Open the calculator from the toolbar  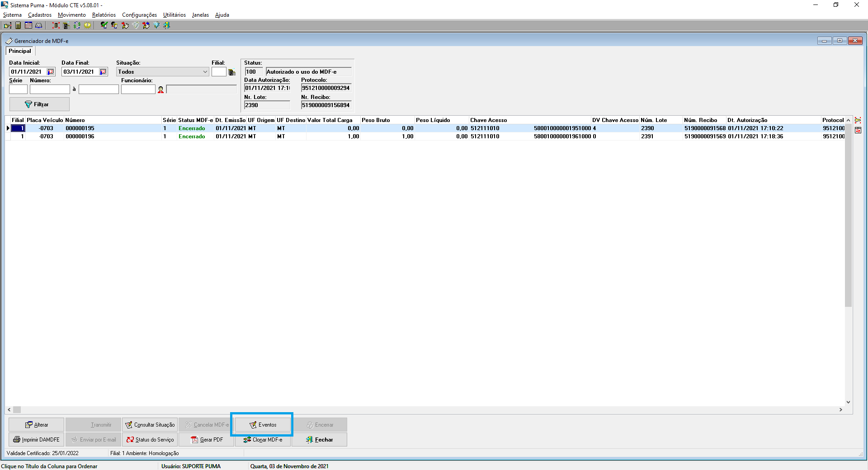pyautogui.click(x=18, y=25)
